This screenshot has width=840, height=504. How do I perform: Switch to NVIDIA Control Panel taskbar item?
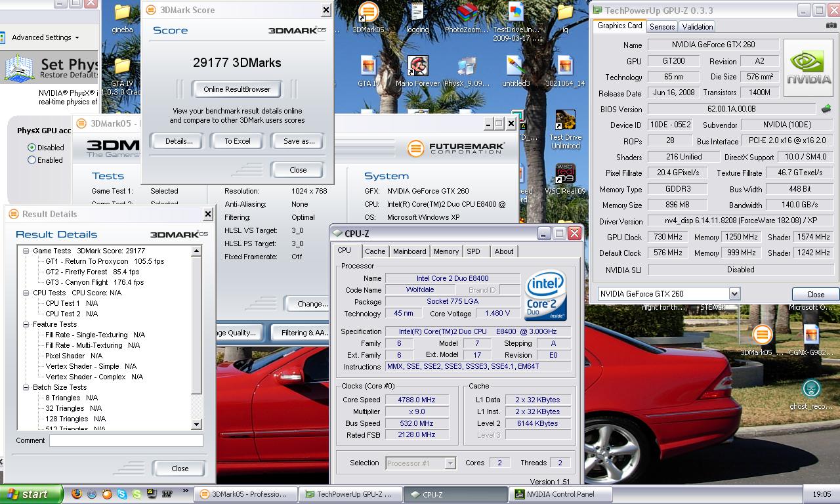coord(559,494)
